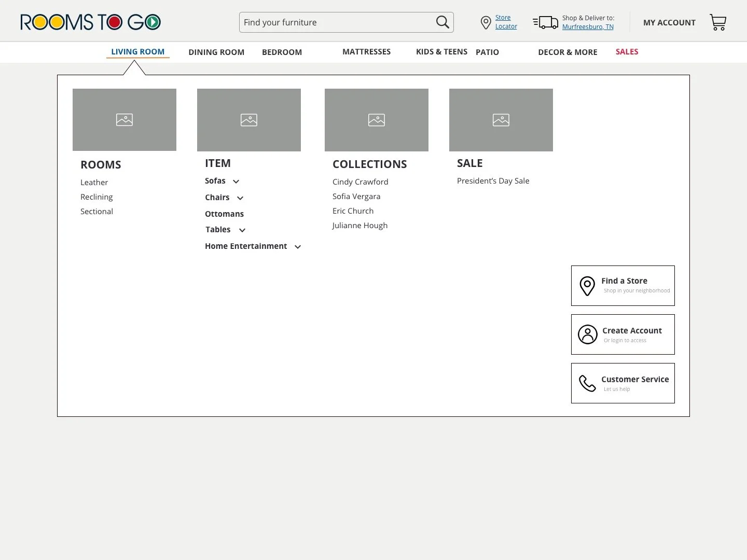
Task: Click the store locator pin icon
Action: point(486,22)
